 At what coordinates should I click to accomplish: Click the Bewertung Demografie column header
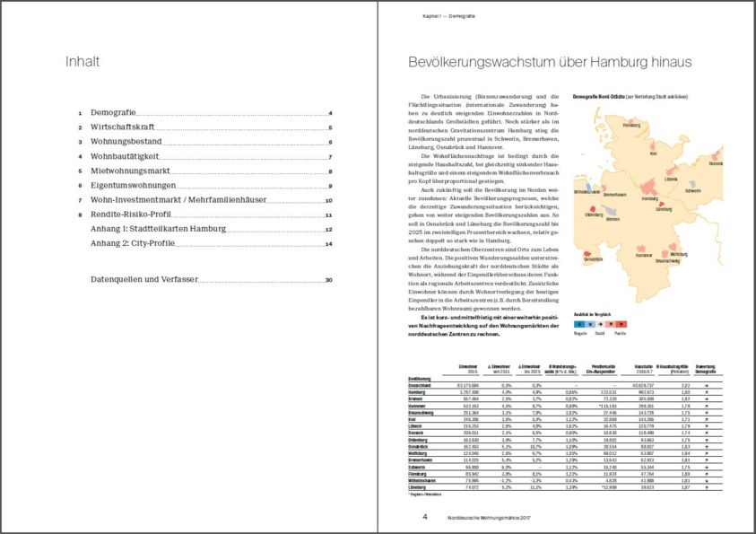[x=706, y=369]
